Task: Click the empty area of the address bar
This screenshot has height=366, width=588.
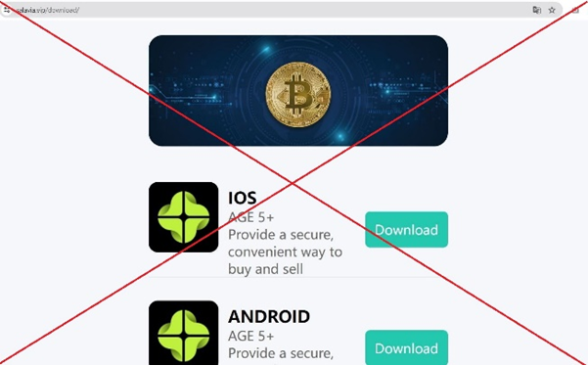Action: 300,10
